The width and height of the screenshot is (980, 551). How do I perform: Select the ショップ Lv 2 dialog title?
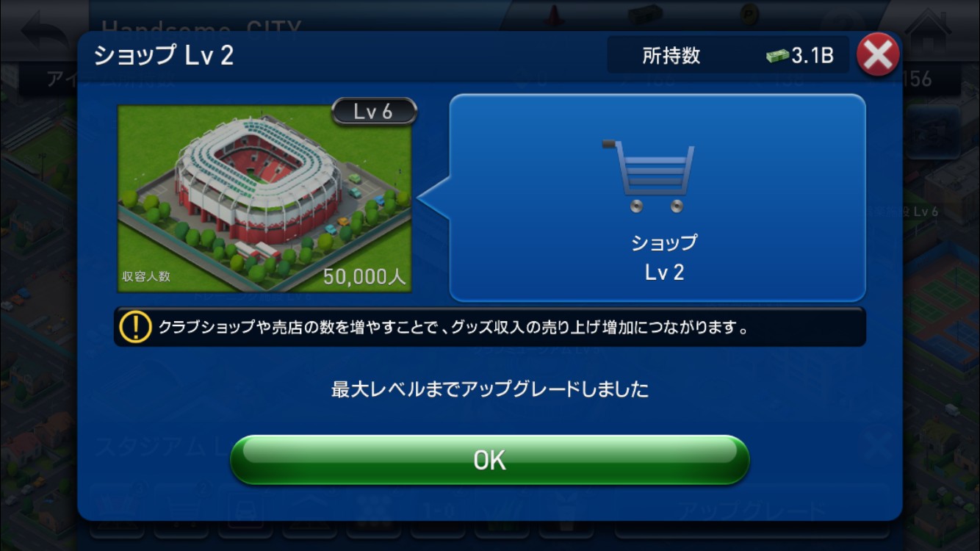tap(164, 56)
